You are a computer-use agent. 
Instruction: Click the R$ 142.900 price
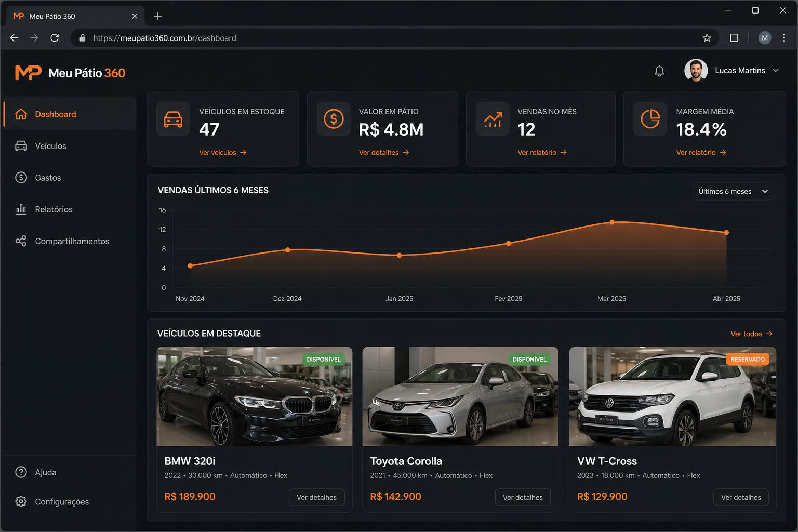pyautogui.click(x=395, y=497)
